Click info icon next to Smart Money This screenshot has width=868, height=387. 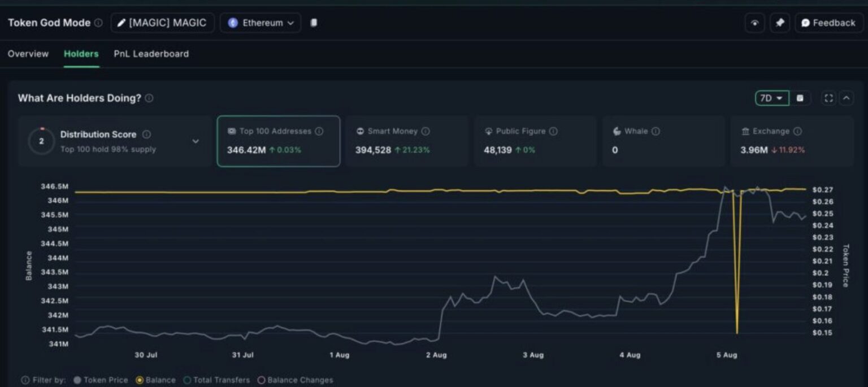click(x=426, y=131)
